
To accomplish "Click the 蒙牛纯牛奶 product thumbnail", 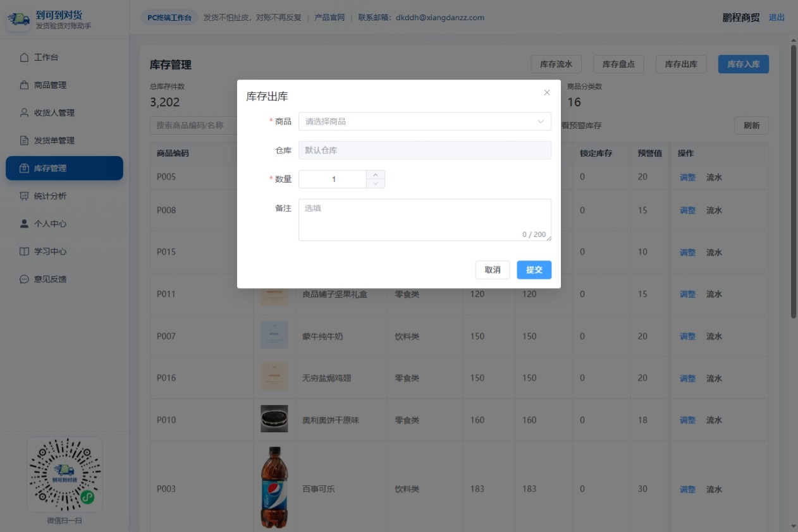I will 274,335.
